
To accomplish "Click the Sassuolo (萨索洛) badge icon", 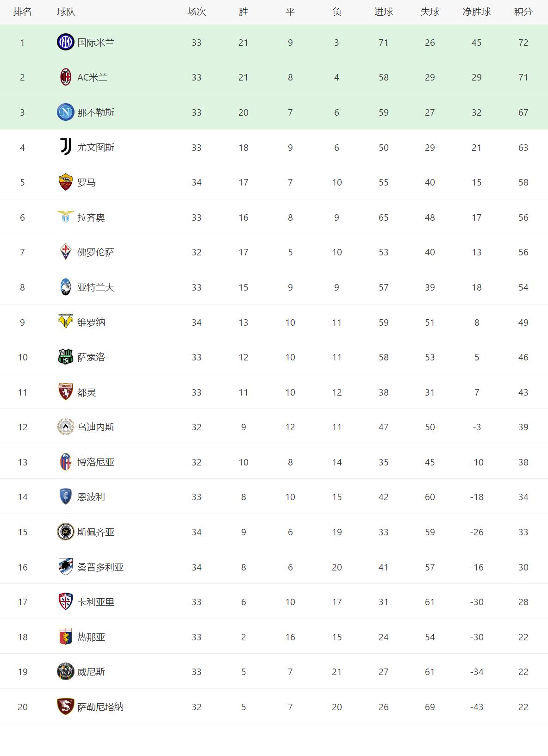I will click(x=65, y=357).
